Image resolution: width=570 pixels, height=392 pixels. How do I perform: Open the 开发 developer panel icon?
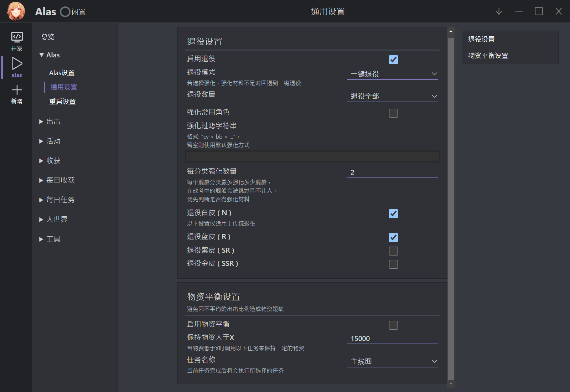pyautogui.click(x=16, y=40)
